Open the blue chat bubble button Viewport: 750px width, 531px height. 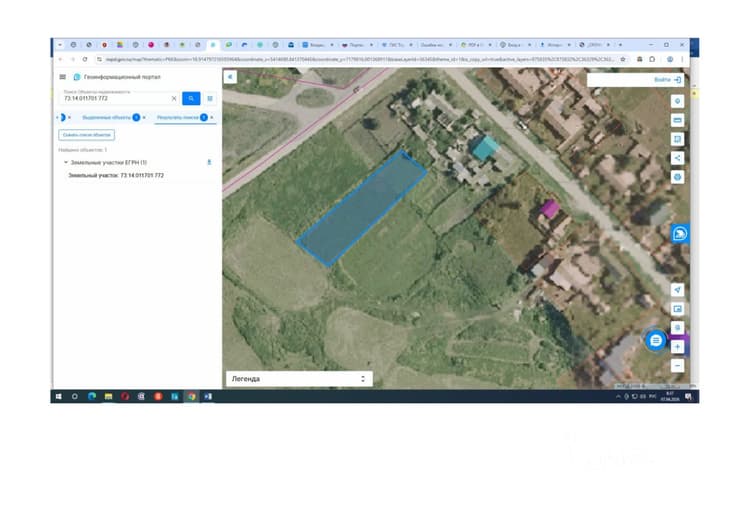(x=656, y=340)
